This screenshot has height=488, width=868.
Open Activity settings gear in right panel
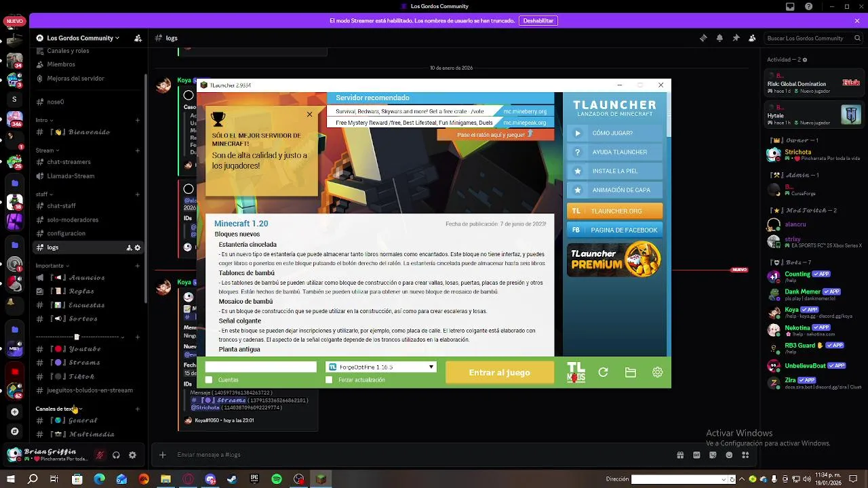(x=805, y=60)
